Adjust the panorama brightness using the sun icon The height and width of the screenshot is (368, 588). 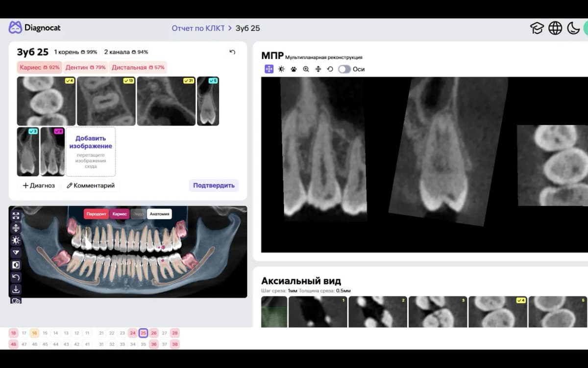tap(16, 240)
